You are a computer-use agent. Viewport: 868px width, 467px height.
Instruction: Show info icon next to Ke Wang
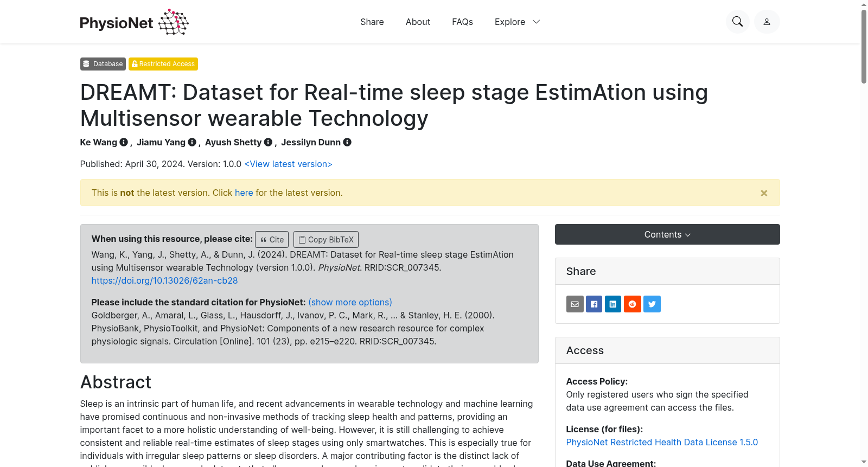click(124, 142)
